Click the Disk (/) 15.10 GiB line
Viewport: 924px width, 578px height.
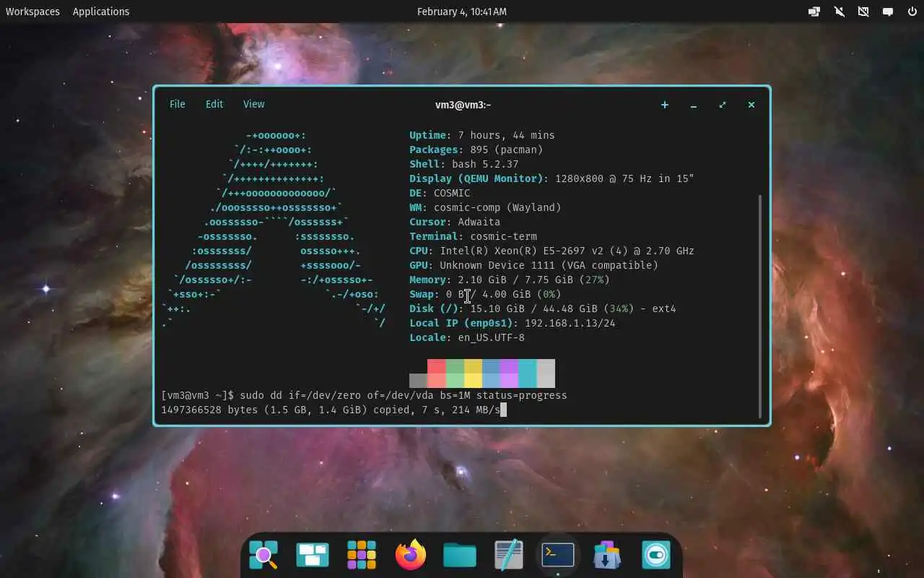[543, 309]
